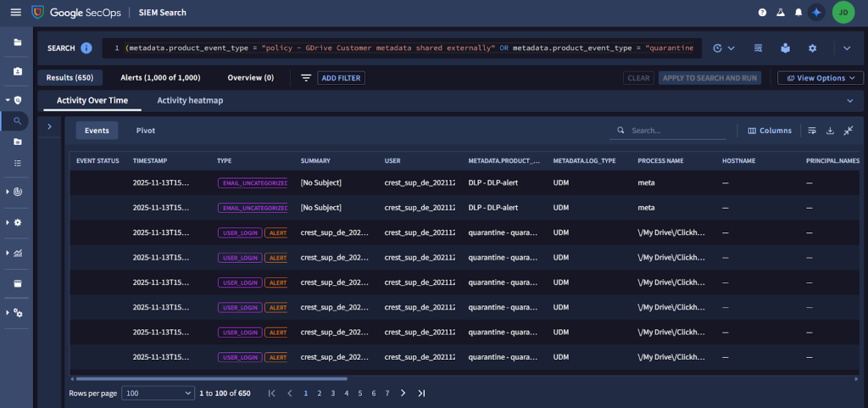Open the sidebar gear settings icon

pyautogui.click(x=18, y=222)
